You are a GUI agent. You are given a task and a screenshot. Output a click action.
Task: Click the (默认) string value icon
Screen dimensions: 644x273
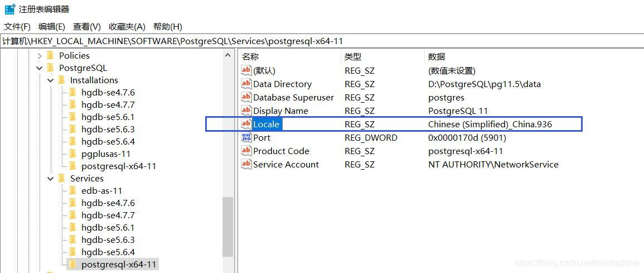[246, 70]
